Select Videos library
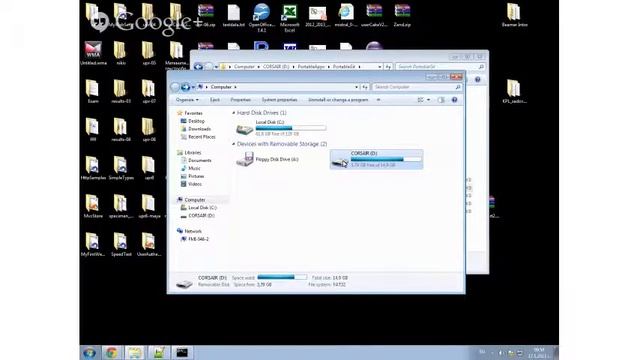The width and height of the screenshot is (640, 360). click(x=195, y=184)
